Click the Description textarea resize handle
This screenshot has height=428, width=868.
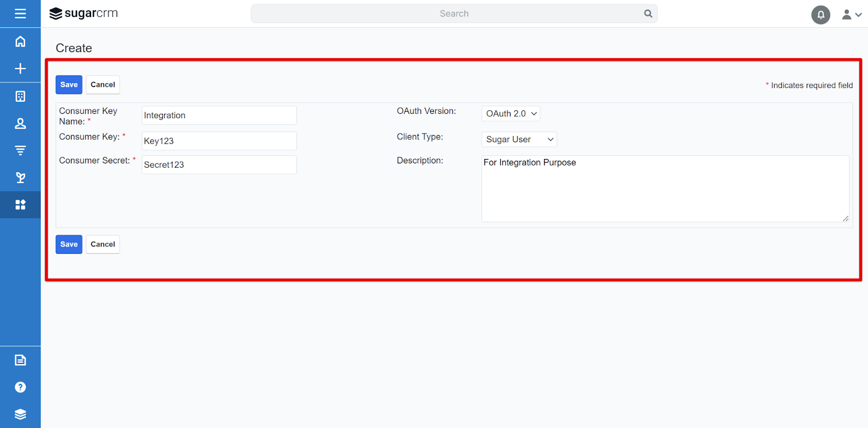(845, 218)
